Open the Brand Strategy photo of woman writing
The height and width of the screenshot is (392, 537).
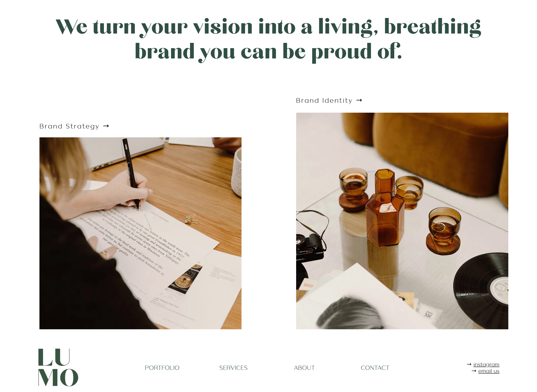click(140, 233)
